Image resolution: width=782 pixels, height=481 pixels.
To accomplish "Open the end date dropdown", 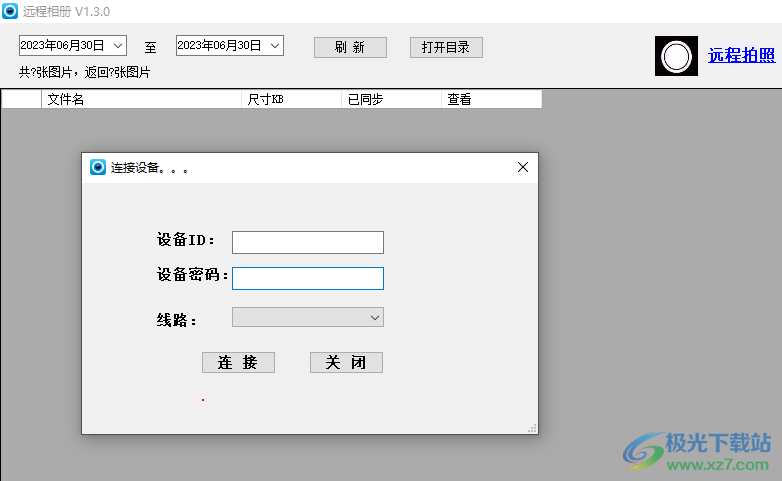I will pos(275,46).
